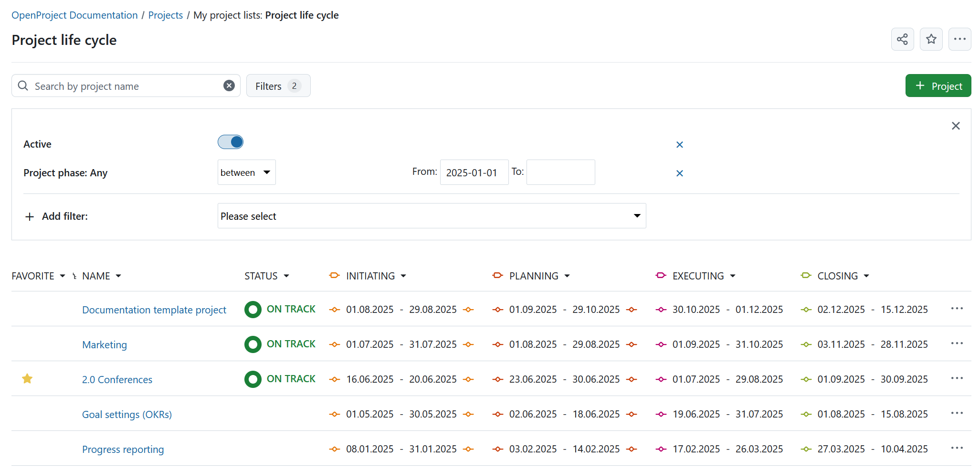Image resolution: width=980 pixels, height=472 pixels.
Task: Unfavorite the 2.0 Conferences project star
Action: pos(27,378)
